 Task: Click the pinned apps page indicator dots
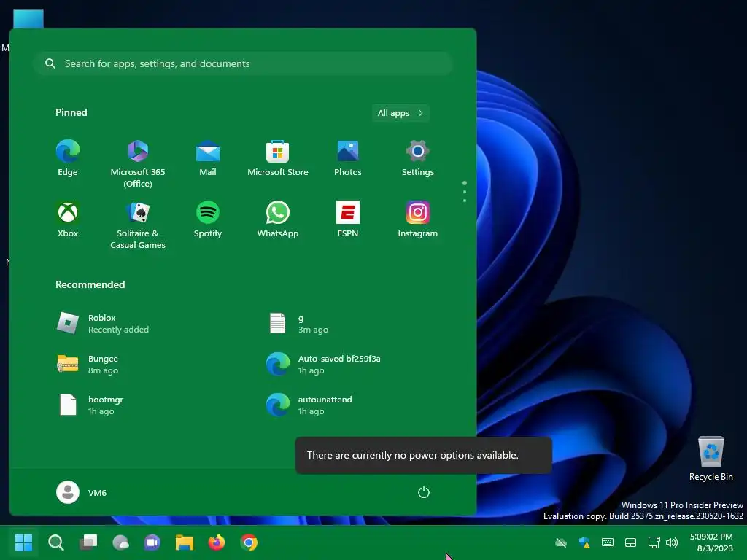[465, 192]
